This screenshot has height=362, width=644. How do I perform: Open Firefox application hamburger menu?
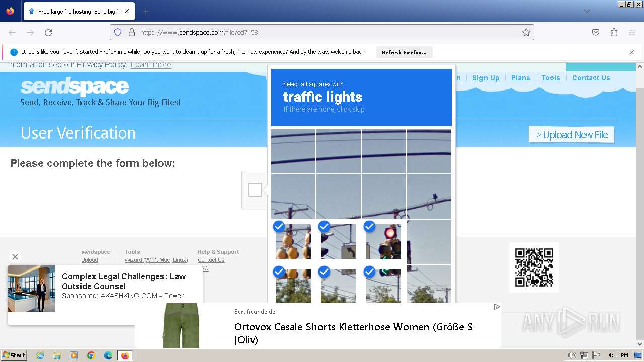(632, 32)
